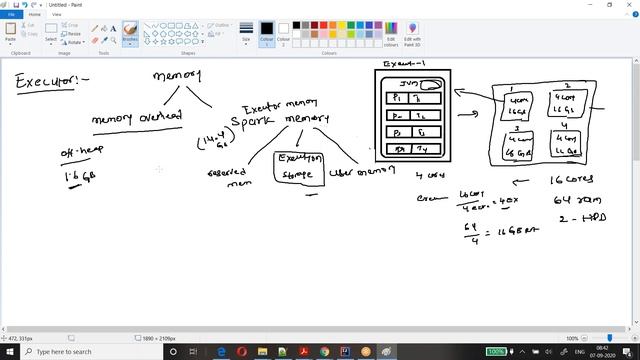Select the Oval shape
The width and height of the screenshot is (640, 360).
tap(163, 26)
